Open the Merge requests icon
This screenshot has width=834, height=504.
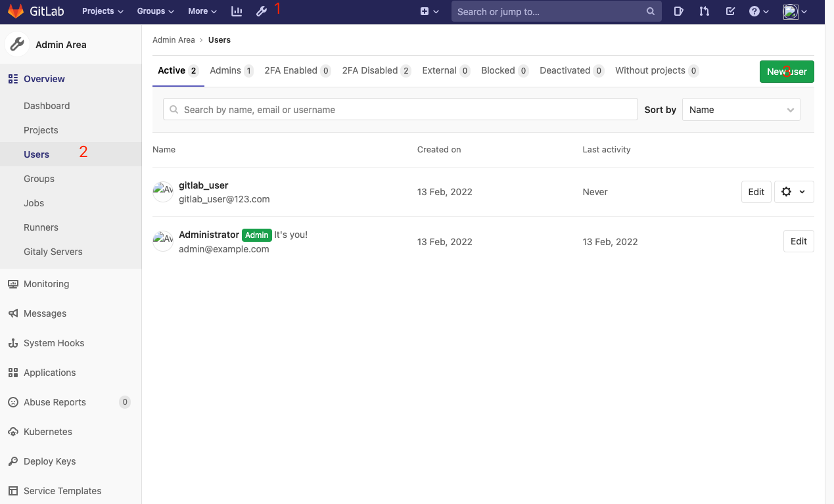point(705,11)
